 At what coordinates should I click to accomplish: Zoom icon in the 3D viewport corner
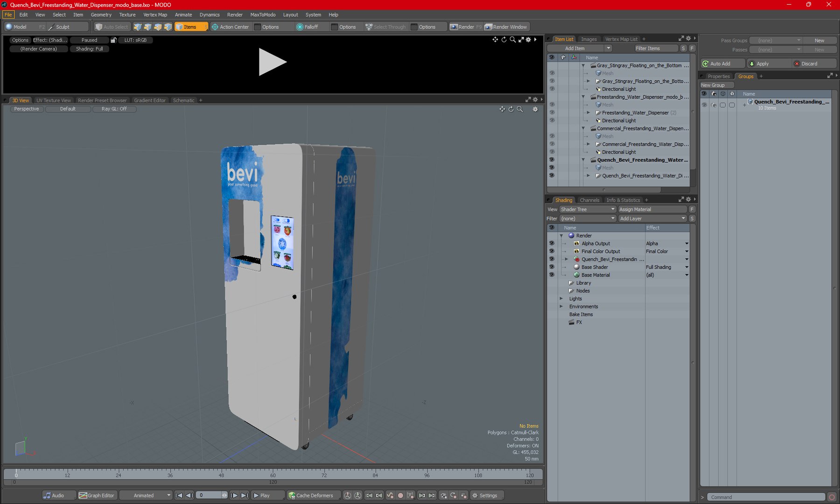pyautogui.click(x=520, y=109)
